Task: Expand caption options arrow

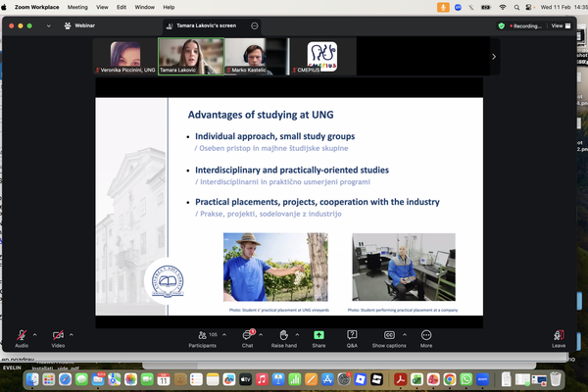Action: pyautogui.click(x=405, y=334)
